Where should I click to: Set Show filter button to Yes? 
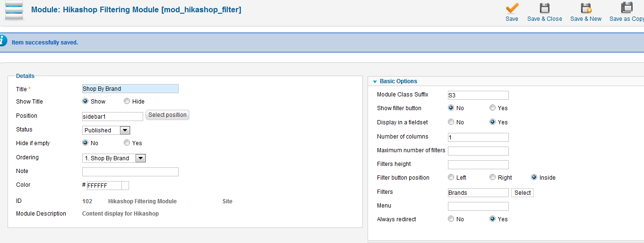point(492,108)
